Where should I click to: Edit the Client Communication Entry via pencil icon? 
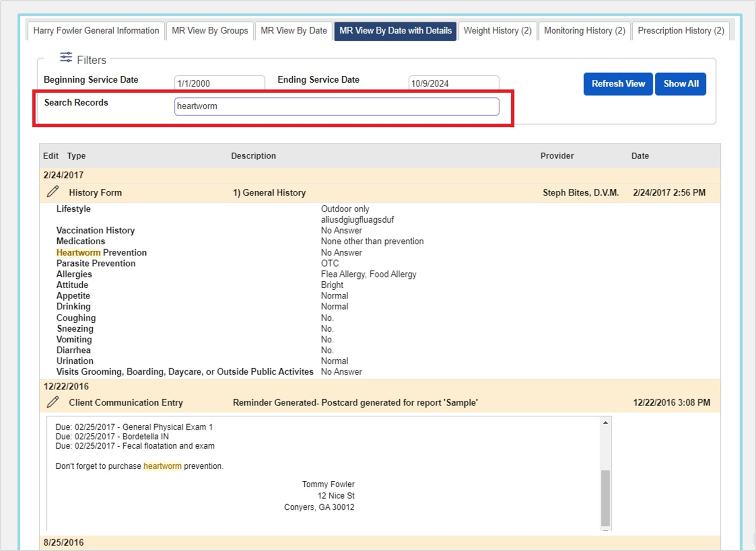[53, 402]
